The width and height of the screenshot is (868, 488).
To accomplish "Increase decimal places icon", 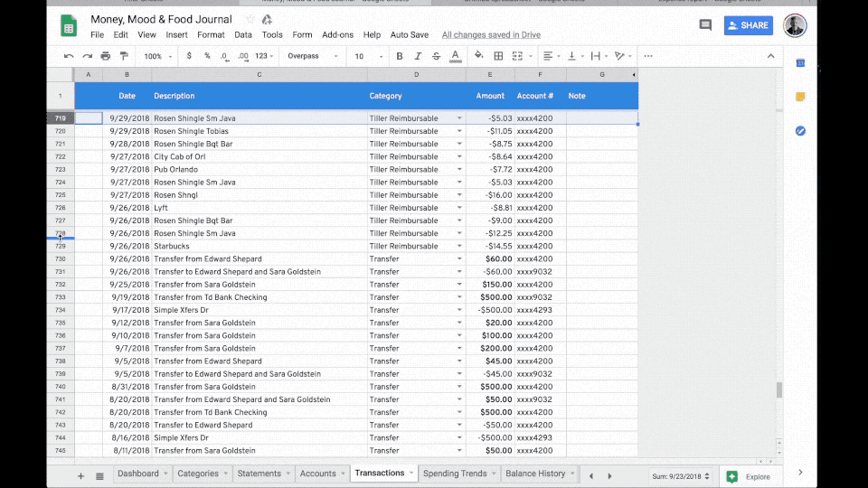I will (x=243, y=56).
